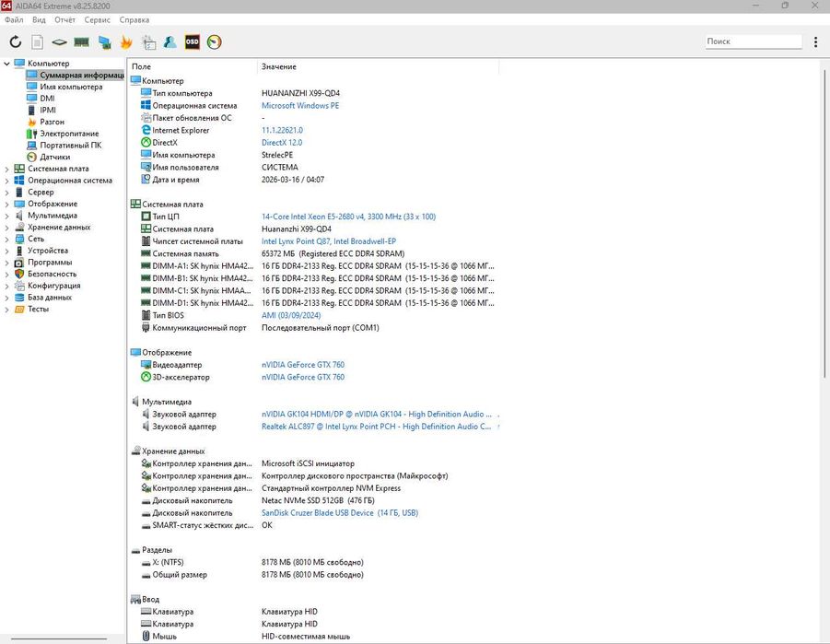Select the Netac NVMe SSD 512GB value
The image size is (830, 644).
click(x=318, y=500)
